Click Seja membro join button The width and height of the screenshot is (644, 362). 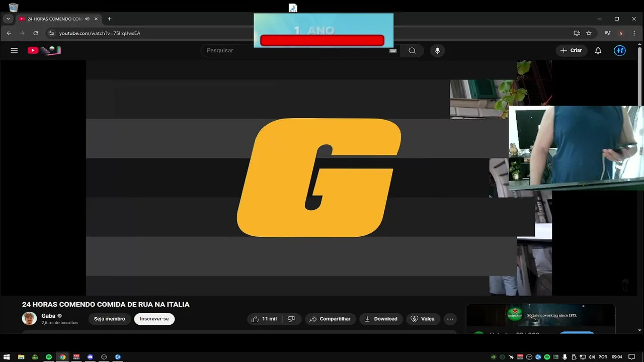(x=110, y=319)
